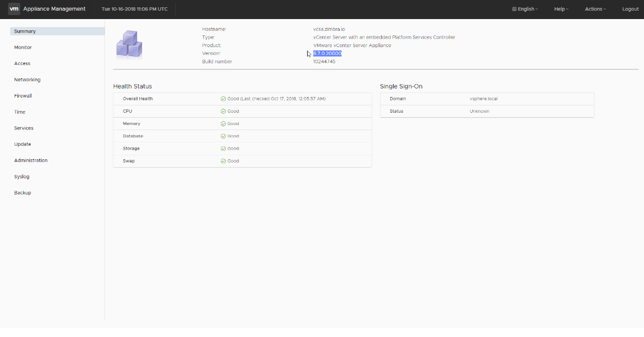Image resolution: width=644 pixels, height=337 pixels.
Task: Open the Administration page
Action: coord(31,160)
